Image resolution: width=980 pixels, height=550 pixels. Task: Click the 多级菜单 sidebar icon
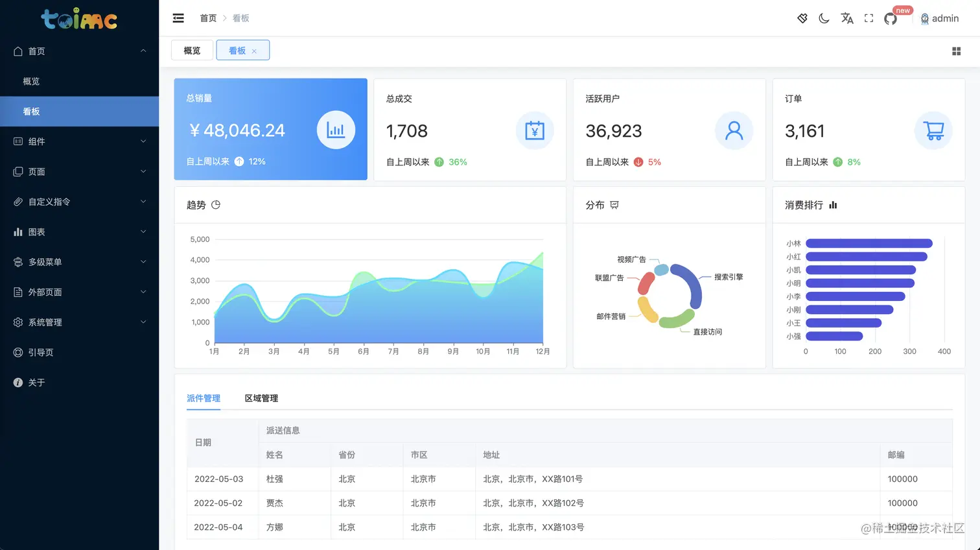pos(18,262)
